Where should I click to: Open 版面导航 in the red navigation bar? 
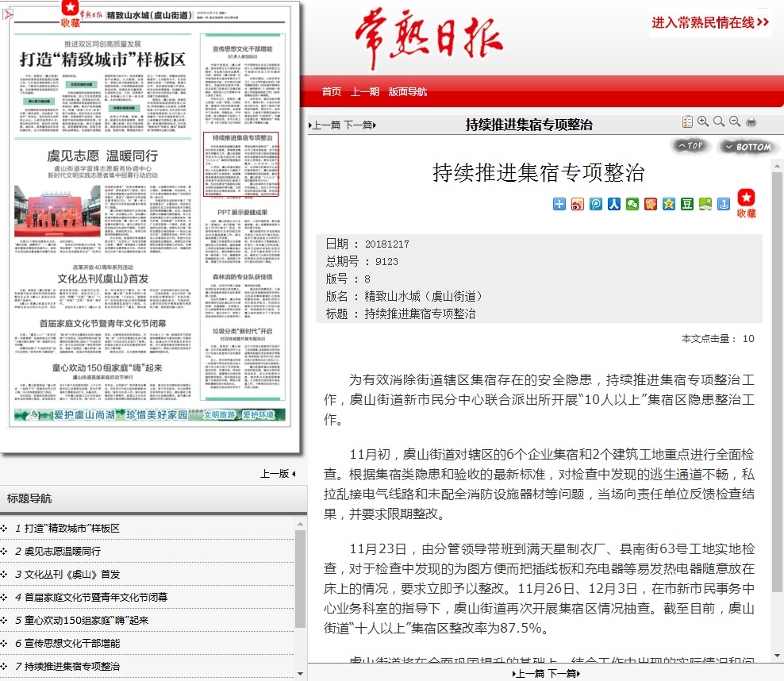pos(407,92)
